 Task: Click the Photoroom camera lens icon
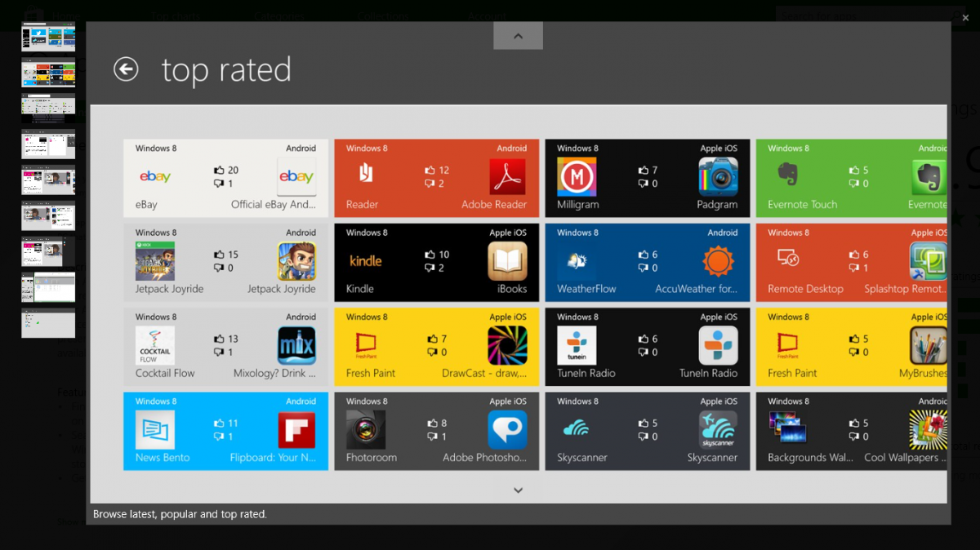(366, 429)
